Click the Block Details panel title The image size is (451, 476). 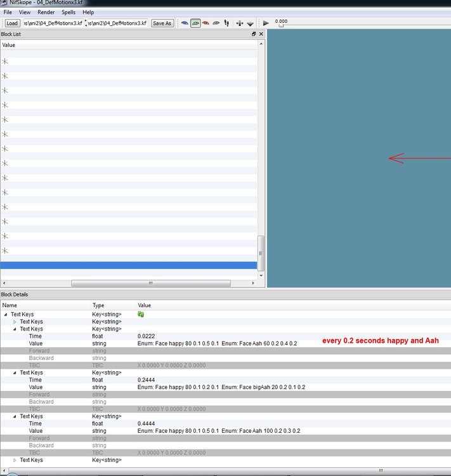click(14, 294)
